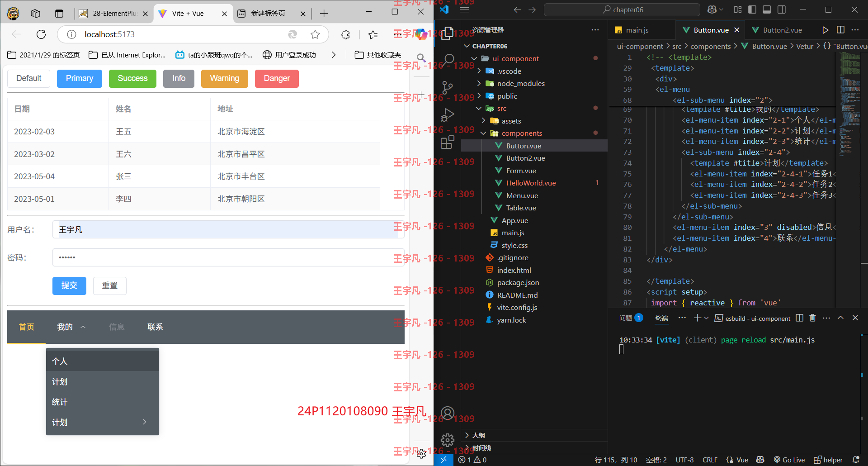Click the 重置 reset button
This screenshot has width=868, height=466.
110,285
